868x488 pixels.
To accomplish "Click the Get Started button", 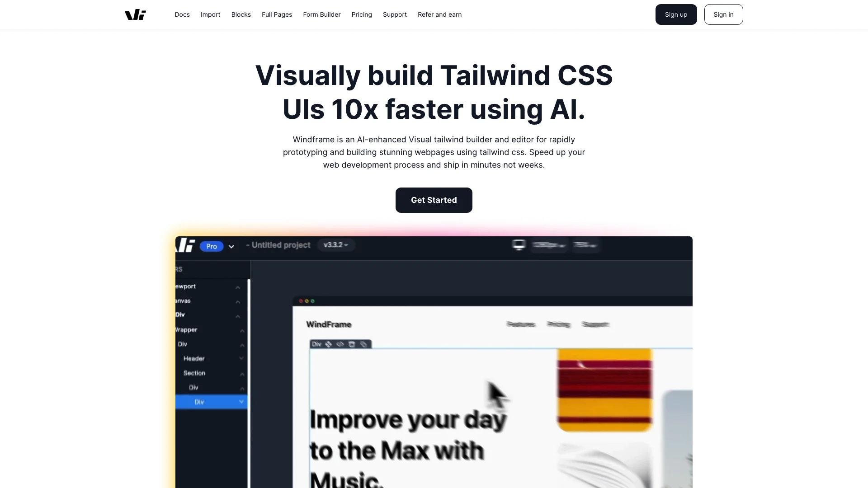I will pos(434,200).
